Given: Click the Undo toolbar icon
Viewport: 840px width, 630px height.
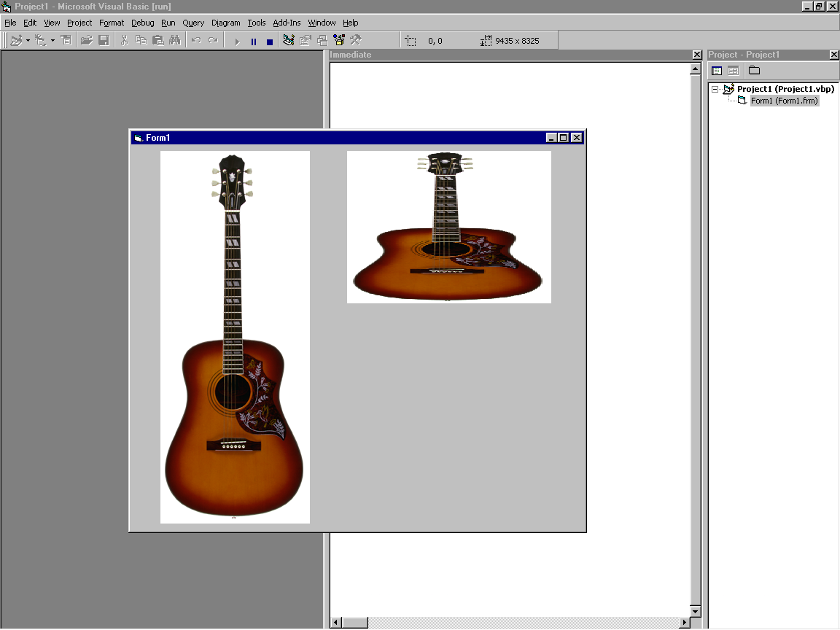Looking at the screenshot, I should click(196, 40).
